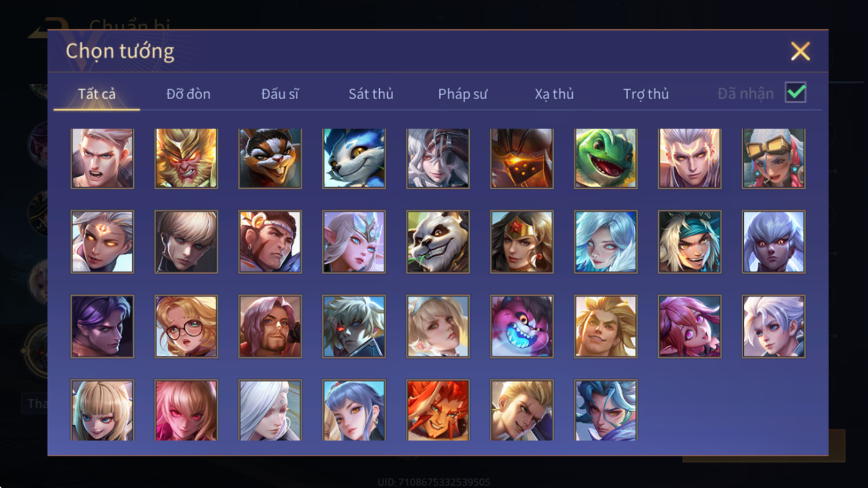Pick the green chameleon hero portrait

tap(605, 159)
